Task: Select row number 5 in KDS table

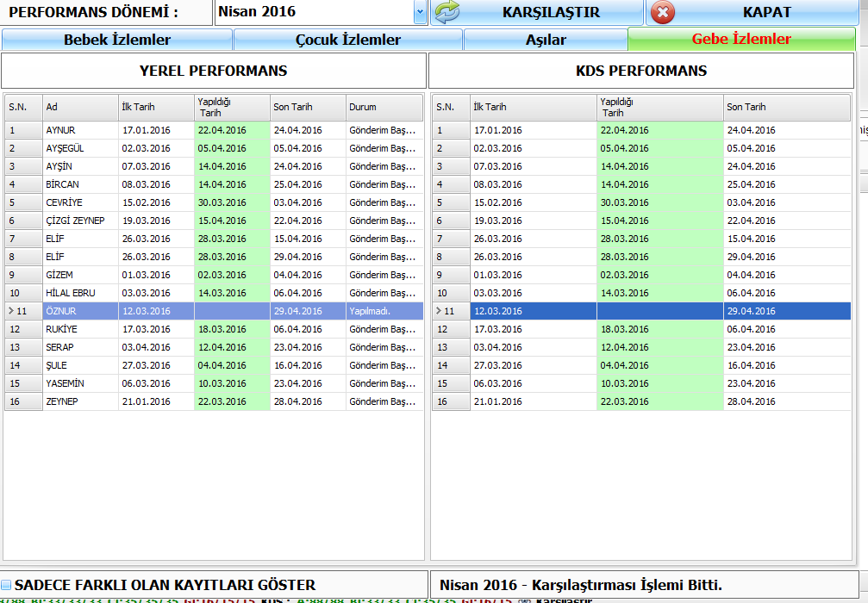Action: (x=450, y=202)
